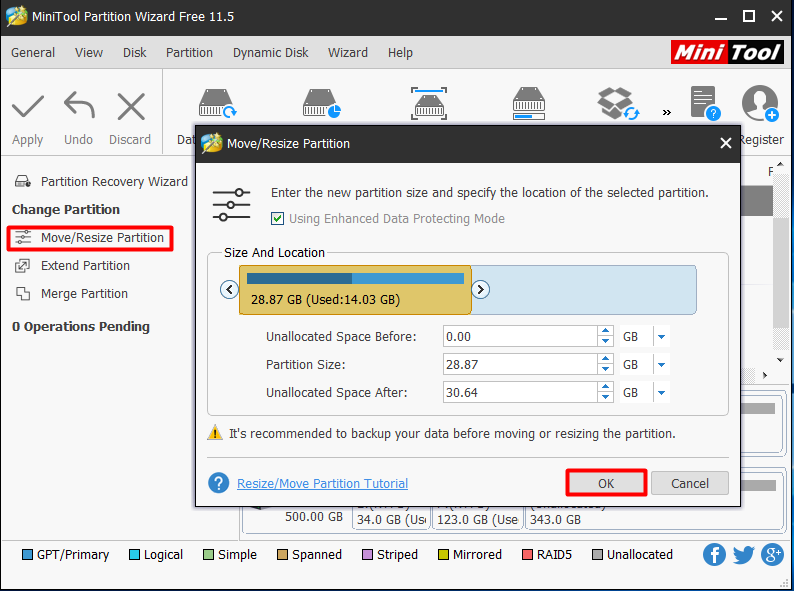
Task: Click the Discard X icon
Action: coord(131,106)
